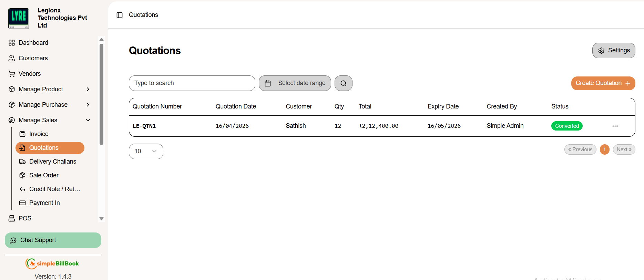Click the Credit Note return arrow icon
Image resolution: width=644 pixels, height=280 pixels.
(x=22, y=189)
